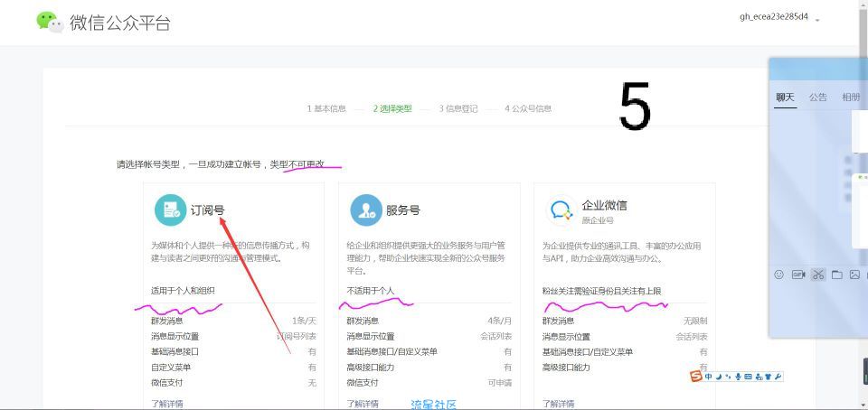Image resolution: width=868 pixels, height=410 pixels.
Task: Select the 企业微信 account type icon
Action: tap(561, 210)
